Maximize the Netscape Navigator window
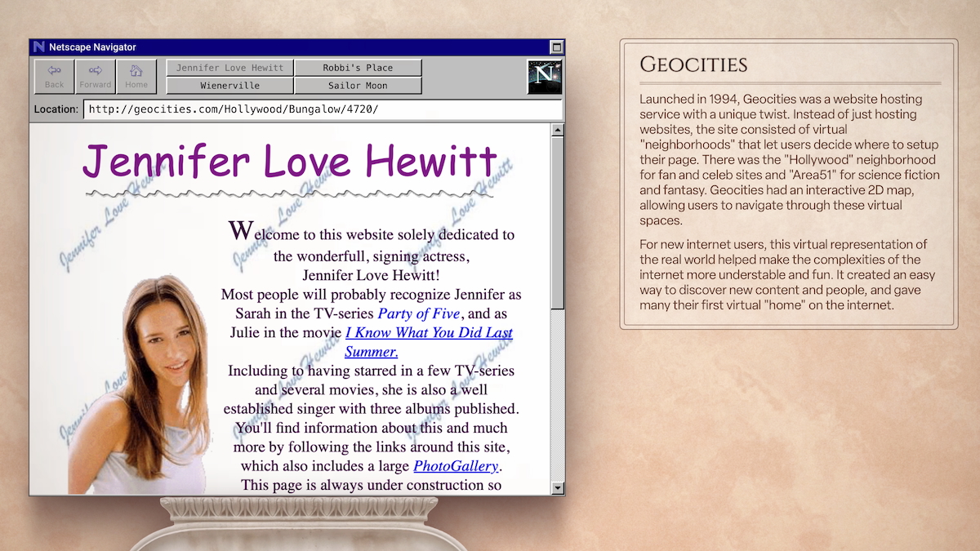This screenshot has height=551, width=980. coord(557,47)
